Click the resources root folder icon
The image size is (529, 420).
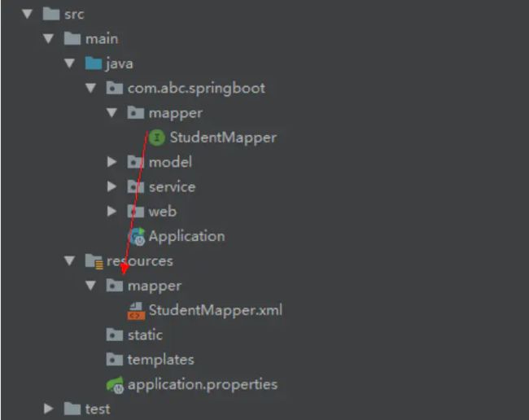[x=94, y=261]
